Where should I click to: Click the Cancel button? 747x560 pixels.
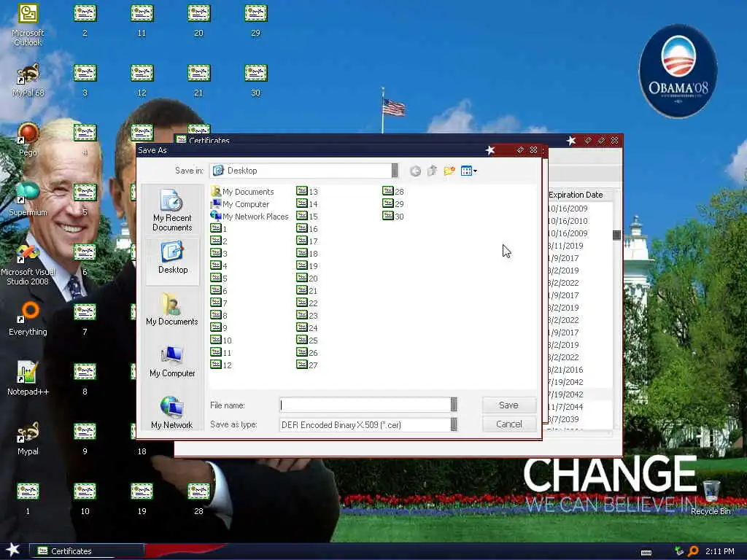click(508, 424)
